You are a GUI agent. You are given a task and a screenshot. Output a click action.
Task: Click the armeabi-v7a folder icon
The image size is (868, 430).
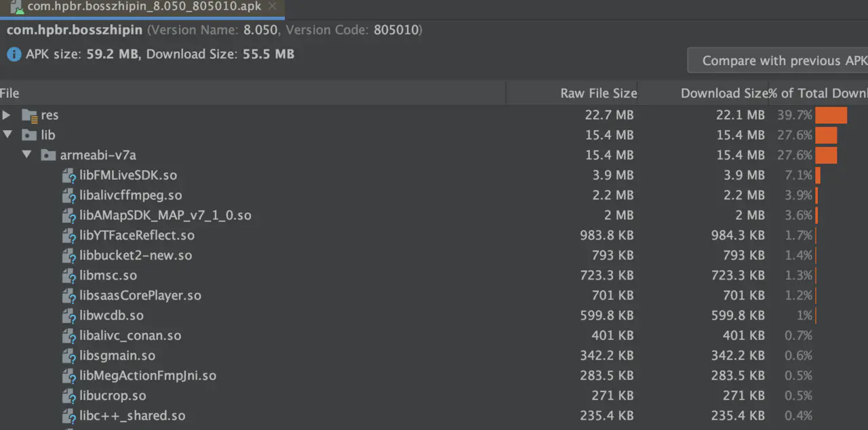[48, 155]
